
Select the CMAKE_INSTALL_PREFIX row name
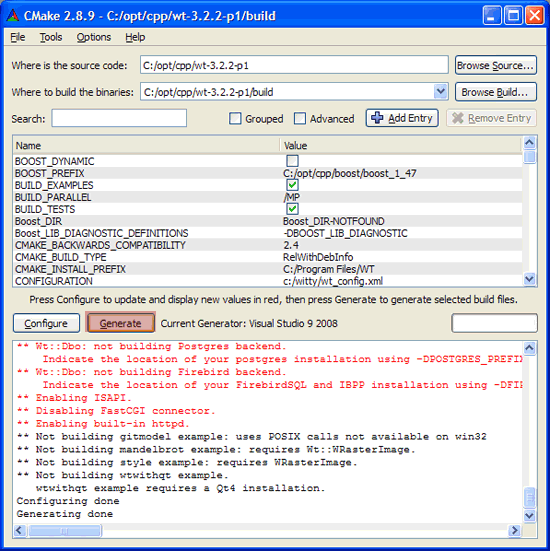tap(70, 269)
